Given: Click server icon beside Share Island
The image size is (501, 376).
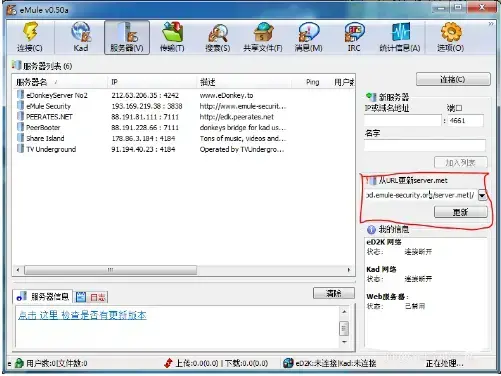Looking at the screenshot, I should pos(20,138).
